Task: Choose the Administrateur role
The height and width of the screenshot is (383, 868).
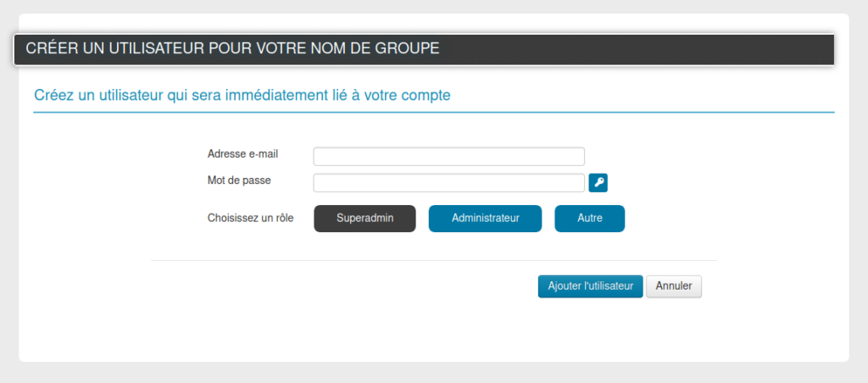Action: (486, 218)
